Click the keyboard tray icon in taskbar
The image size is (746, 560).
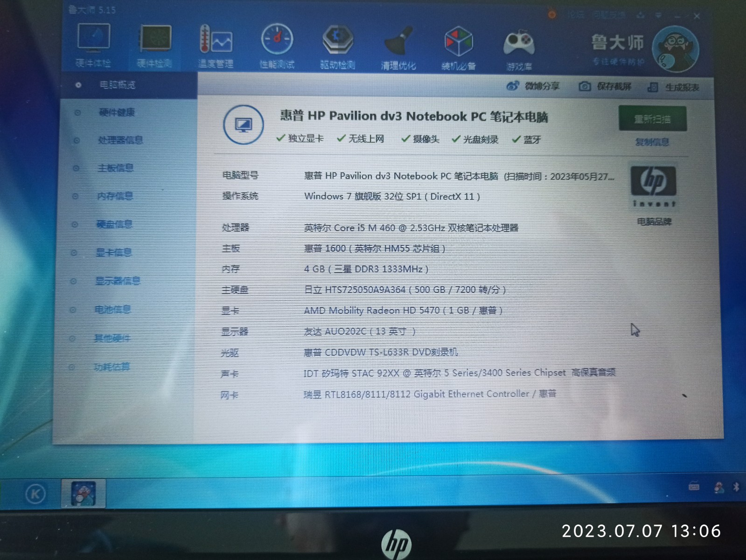[x=694, y=487]
